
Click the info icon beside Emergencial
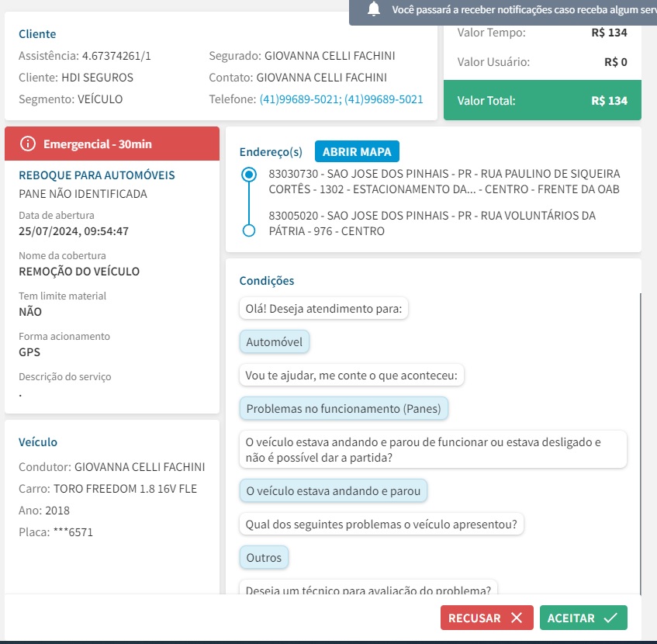coord(28,144)
